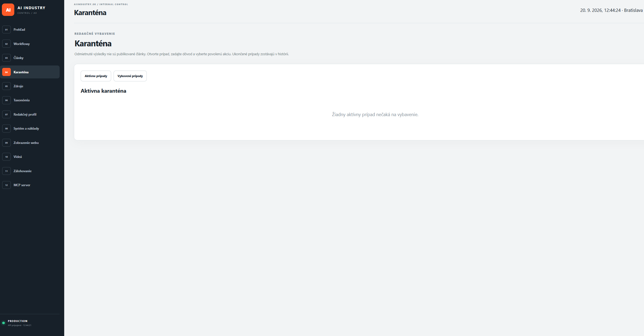Click the PRODUCTION environment label
644x336 pixels.
[x=18, y=321]
